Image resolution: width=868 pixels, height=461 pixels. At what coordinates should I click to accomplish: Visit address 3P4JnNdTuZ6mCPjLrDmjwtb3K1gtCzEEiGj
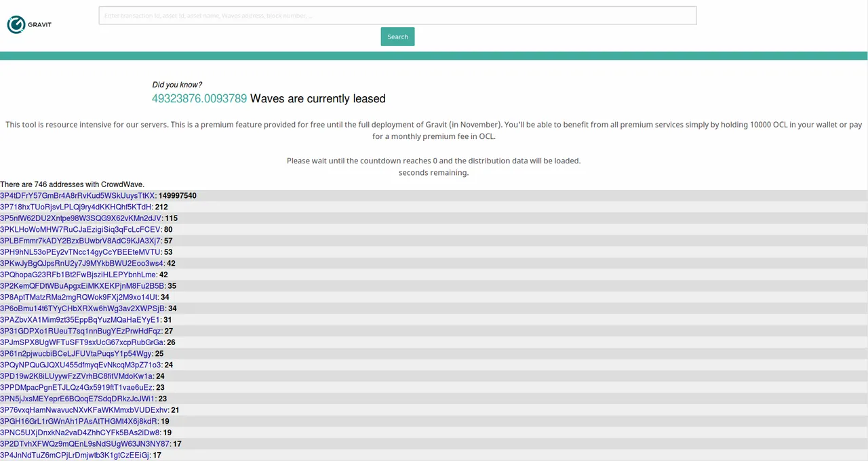pos(75,455)
